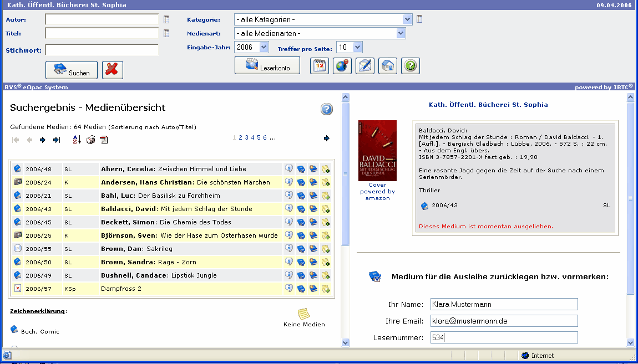Expand the Medienart dropdown
This screenshot has height=364, width=638.
click(401, 34)
